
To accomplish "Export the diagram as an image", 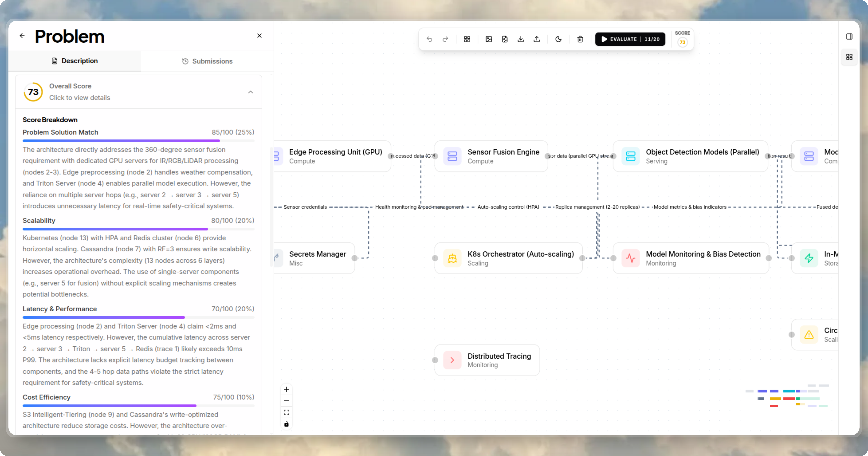I will [x=489, y=39].
